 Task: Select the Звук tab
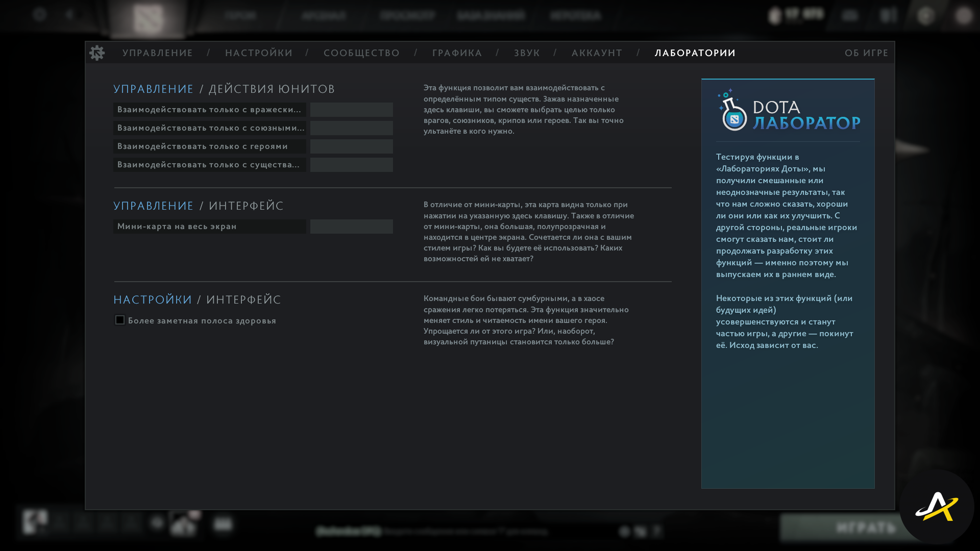(x=527, y=53)
